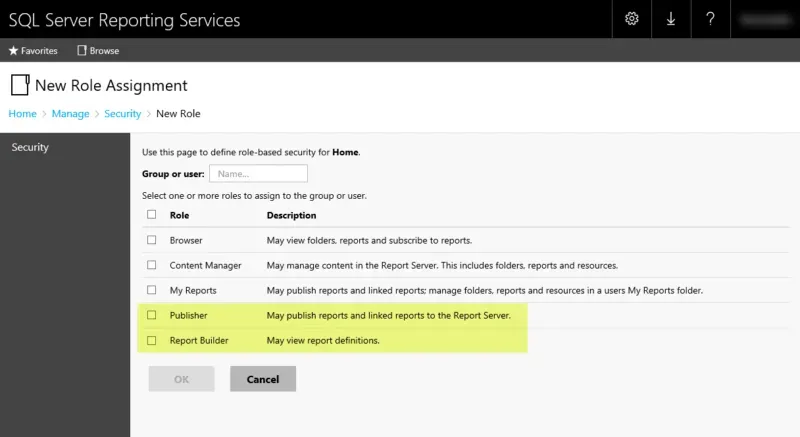Open the settings gear icon
Viewport: 800px width, 437px height.
click(x=632, y=19)
